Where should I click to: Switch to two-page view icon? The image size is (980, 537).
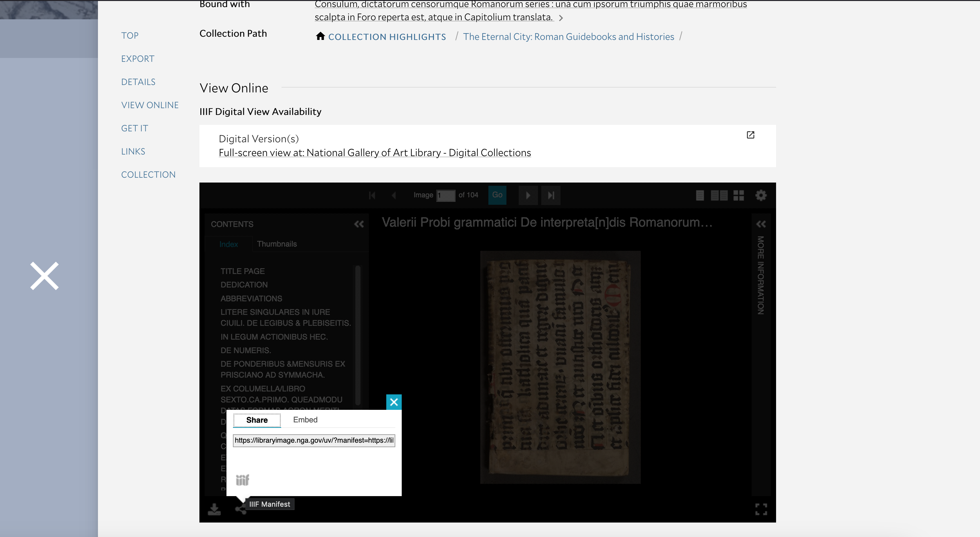click(x=719, y=195)
